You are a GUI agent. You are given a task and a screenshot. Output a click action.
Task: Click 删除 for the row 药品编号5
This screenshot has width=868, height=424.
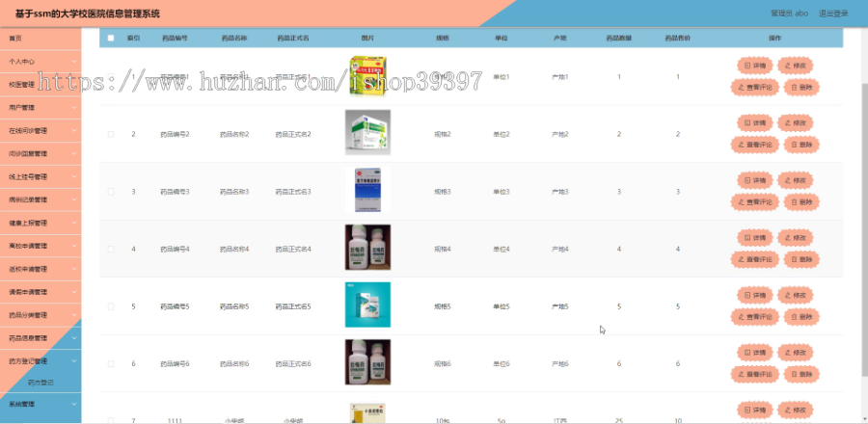click(801, 317)
